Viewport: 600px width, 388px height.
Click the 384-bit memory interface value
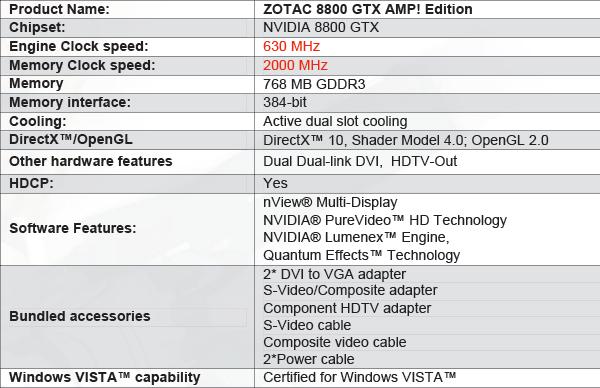(285, 103)
